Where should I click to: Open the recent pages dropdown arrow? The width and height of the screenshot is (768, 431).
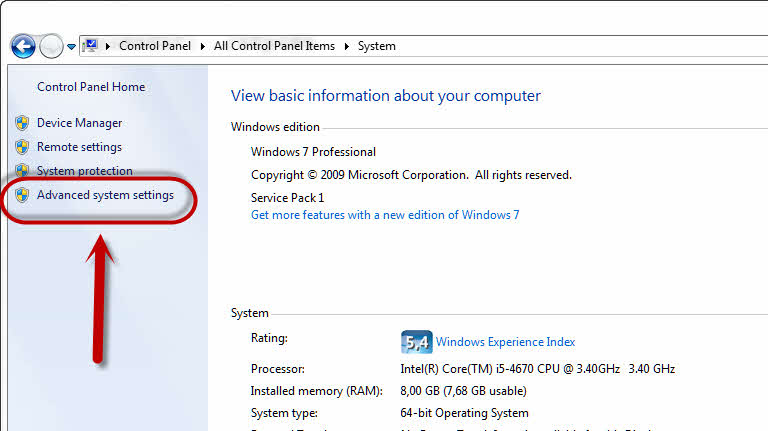tap(72, 47)
